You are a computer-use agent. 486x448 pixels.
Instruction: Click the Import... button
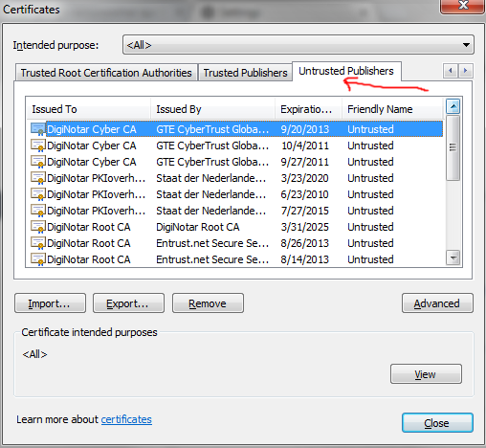tap(50, 303)
